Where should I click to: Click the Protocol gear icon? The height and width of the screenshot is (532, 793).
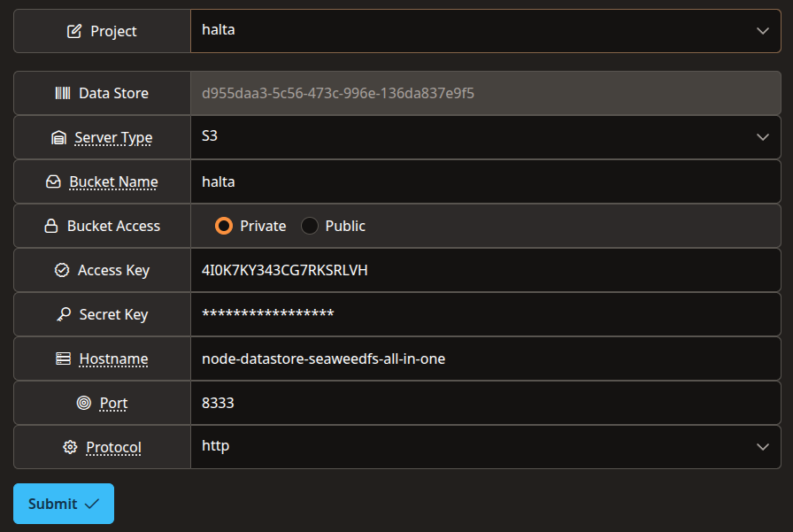[x=70, y=447]
